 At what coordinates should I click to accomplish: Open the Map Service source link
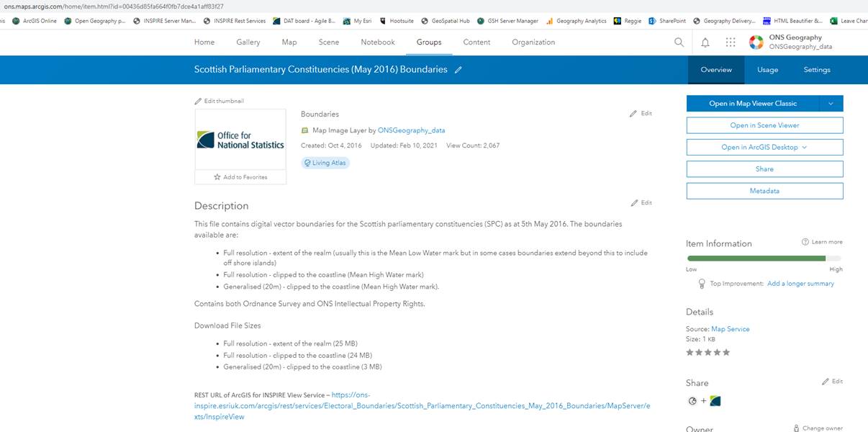[731, 329]
